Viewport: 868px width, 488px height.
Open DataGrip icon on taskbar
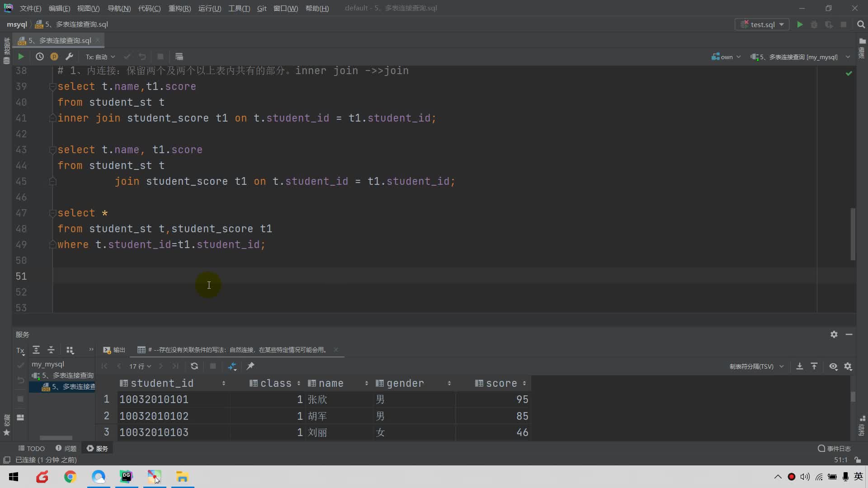127,477
